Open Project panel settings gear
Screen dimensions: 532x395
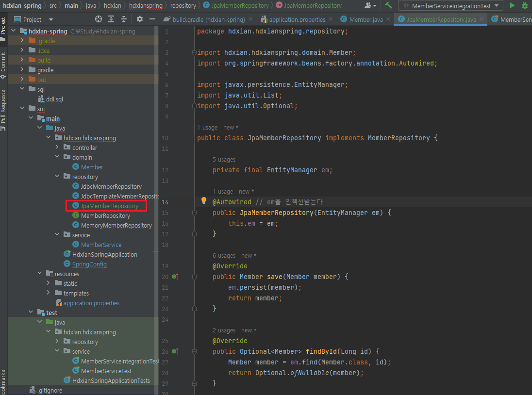[x=140, y=19]
